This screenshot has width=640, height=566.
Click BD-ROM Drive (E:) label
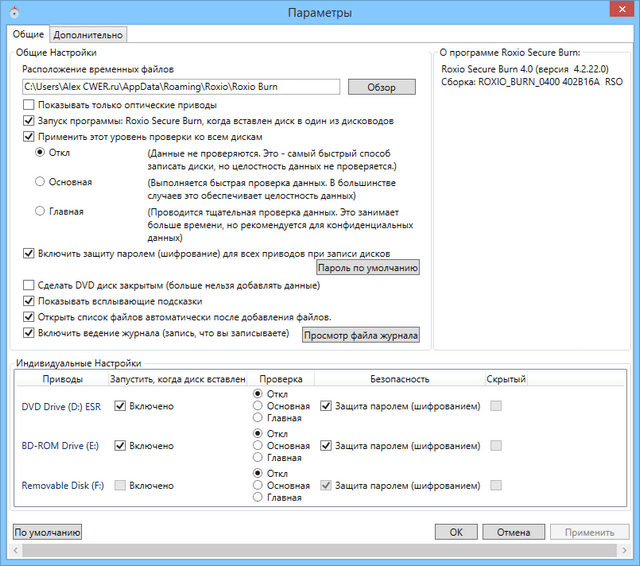[x=60, y=446]
